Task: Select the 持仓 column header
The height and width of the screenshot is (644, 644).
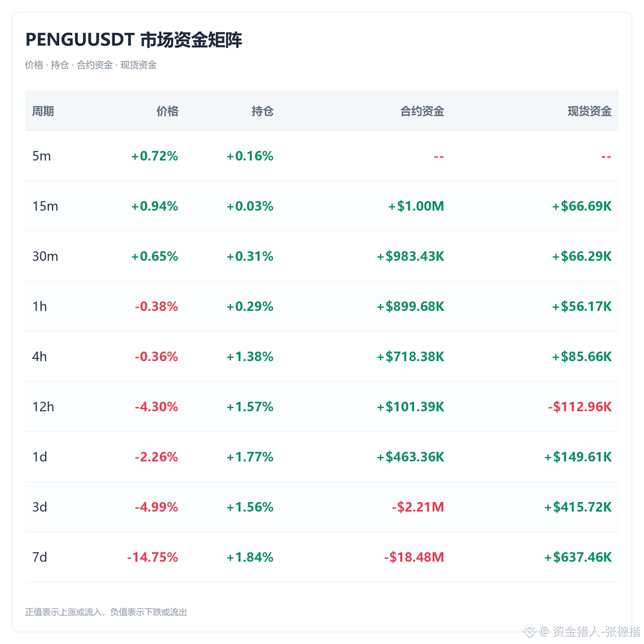Action: pos(262,111)
